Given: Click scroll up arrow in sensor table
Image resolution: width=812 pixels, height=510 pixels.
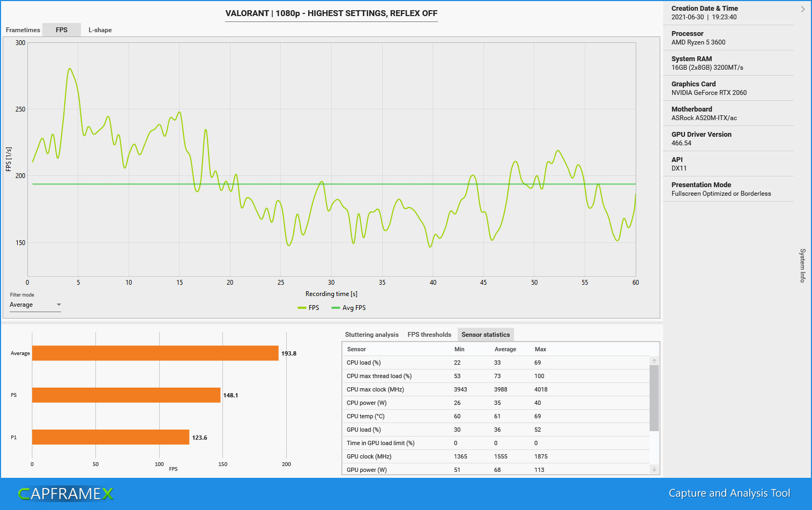Looking at the screenshot, I should (x=654, y=361).
